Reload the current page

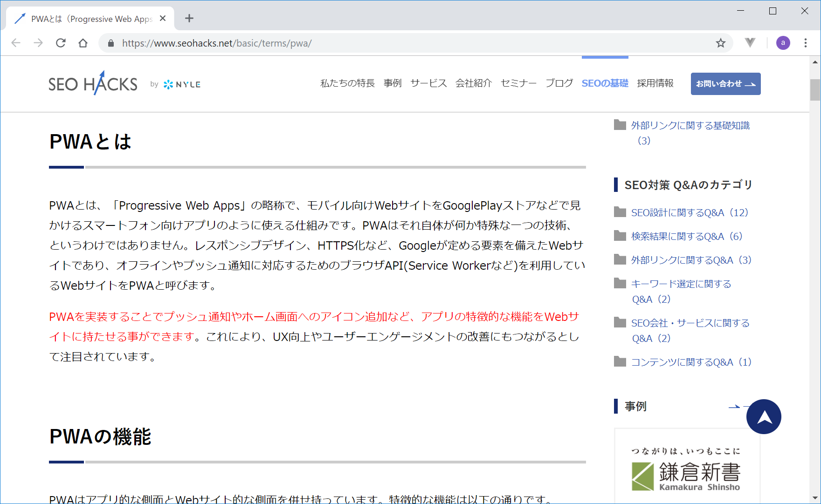(61, 43)
